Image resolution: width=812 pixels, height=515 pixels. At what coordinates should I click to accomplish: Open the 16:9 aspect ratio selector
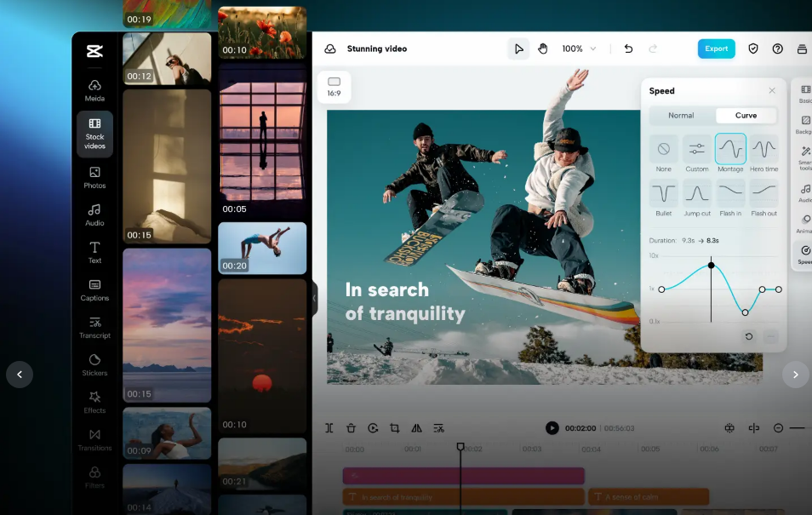334,86
